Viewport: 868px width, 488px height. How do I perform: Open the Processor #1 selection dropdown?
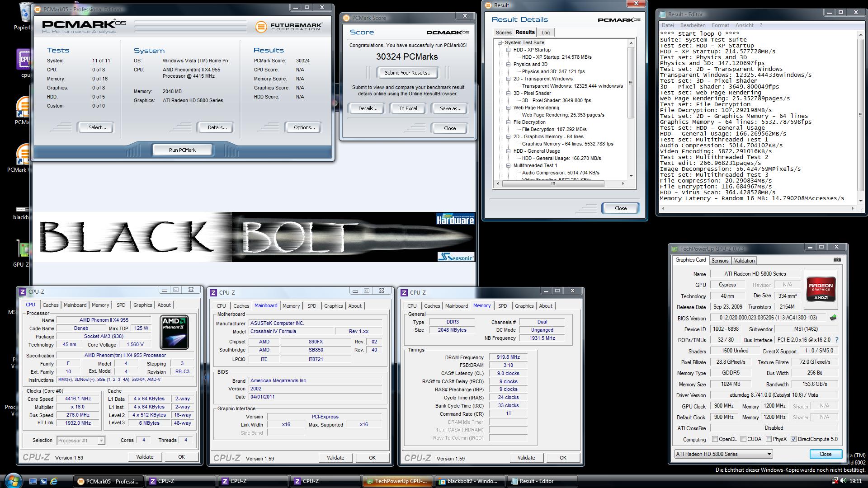(x=81, y=440)
